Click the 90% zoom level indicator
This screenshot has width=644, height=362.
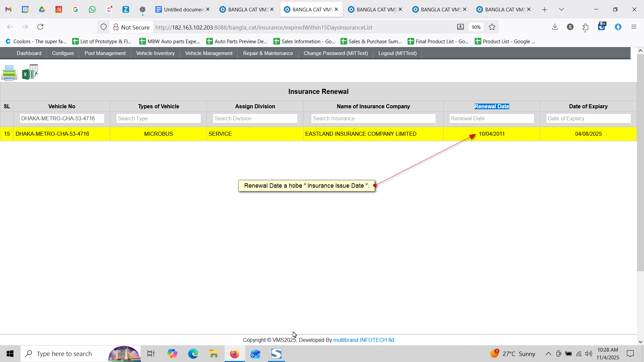pyautogui.click(x=476, y=27)
